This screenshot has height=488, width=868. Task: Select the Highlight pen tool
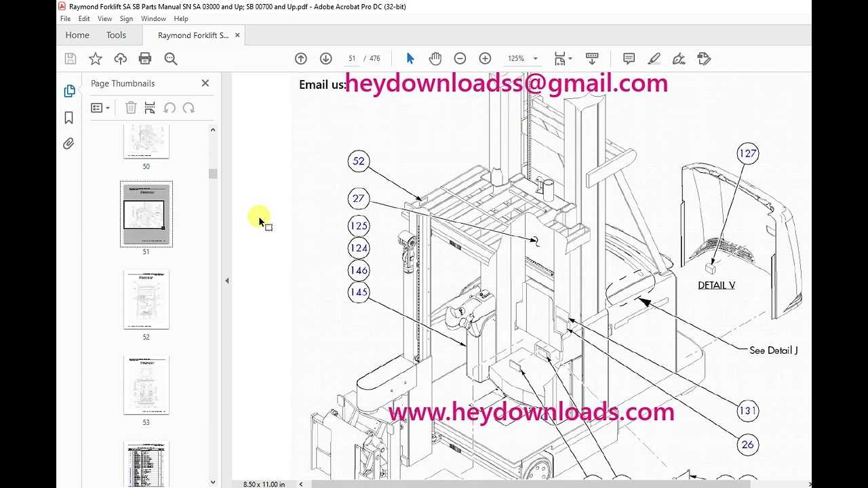click(x=654, y=59)
